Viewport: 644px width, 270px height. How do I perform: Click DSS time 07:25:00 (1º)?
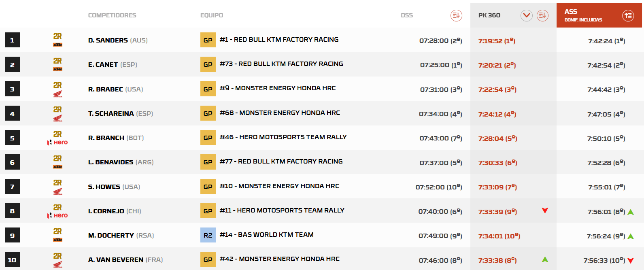(x=441, y=65)
